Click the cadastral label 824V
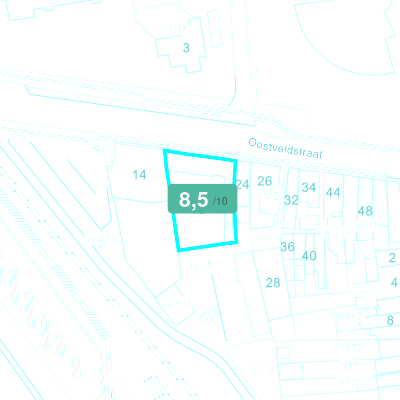Screen dimensions: 400x400 pyautogui.click(x=199, y=269)
